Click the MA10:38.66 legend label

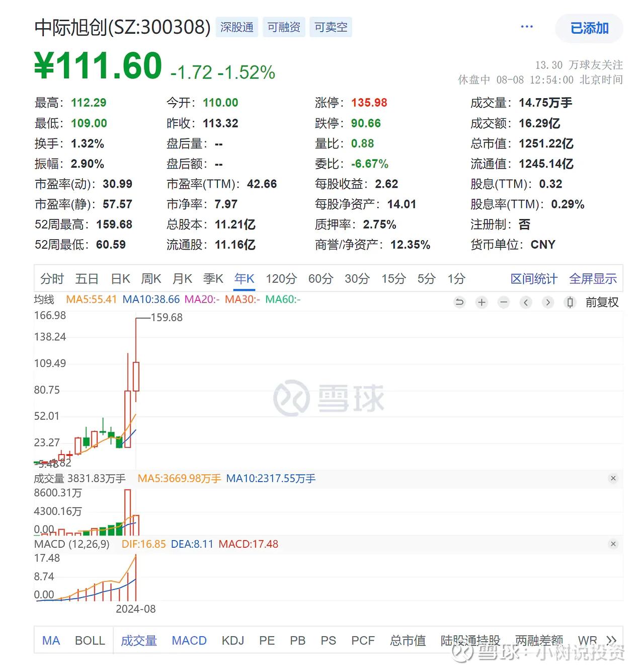[x=151, y=299]
